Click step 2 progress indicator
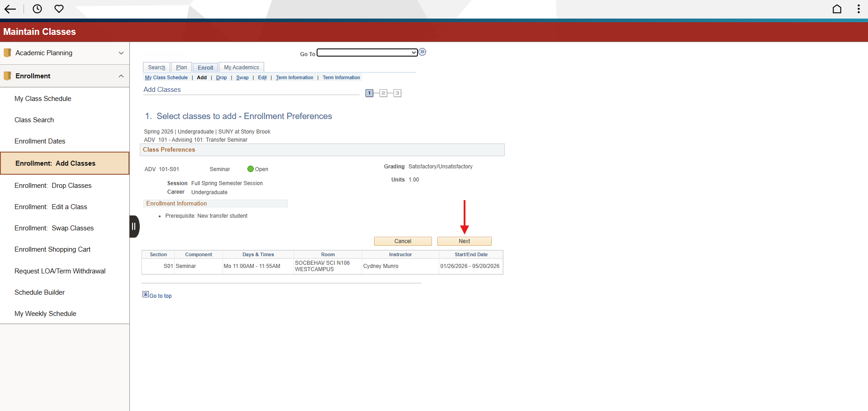 (x=383, y=93)
